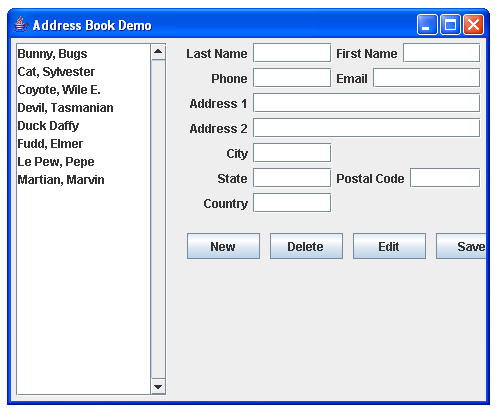The image size is (498, 414).
Task: Click the City input box
Action: pyautogui.click(x=292, y=153)
